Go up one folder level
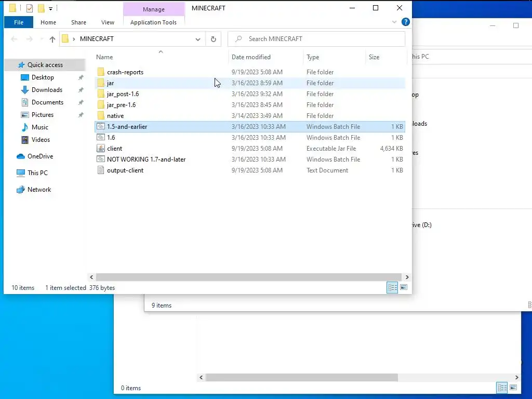The width and height of the screenshot is (532, 399). 52,39
